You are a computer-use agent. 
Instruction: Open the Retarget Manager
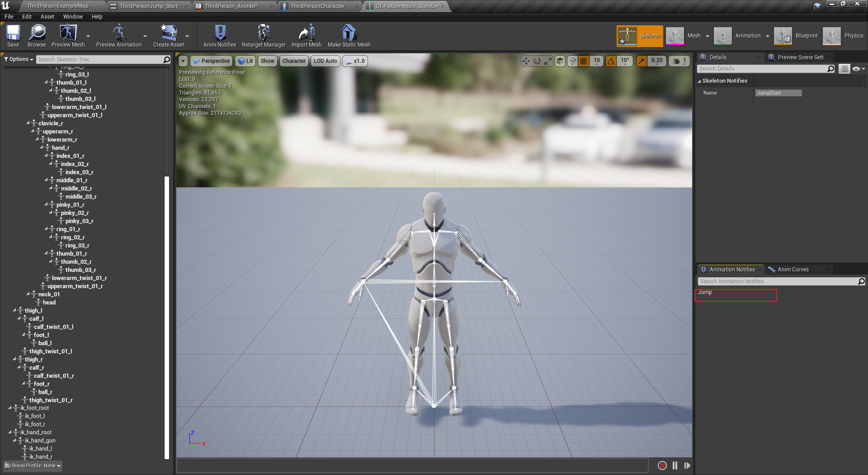264,36
